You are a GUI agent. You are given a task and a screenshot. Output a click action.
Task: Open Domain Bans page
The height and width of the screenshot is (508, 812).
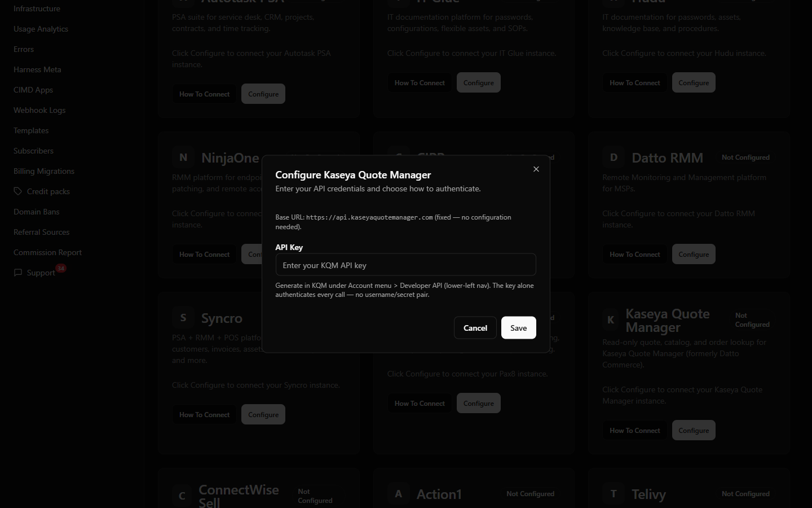coord(36,212)
